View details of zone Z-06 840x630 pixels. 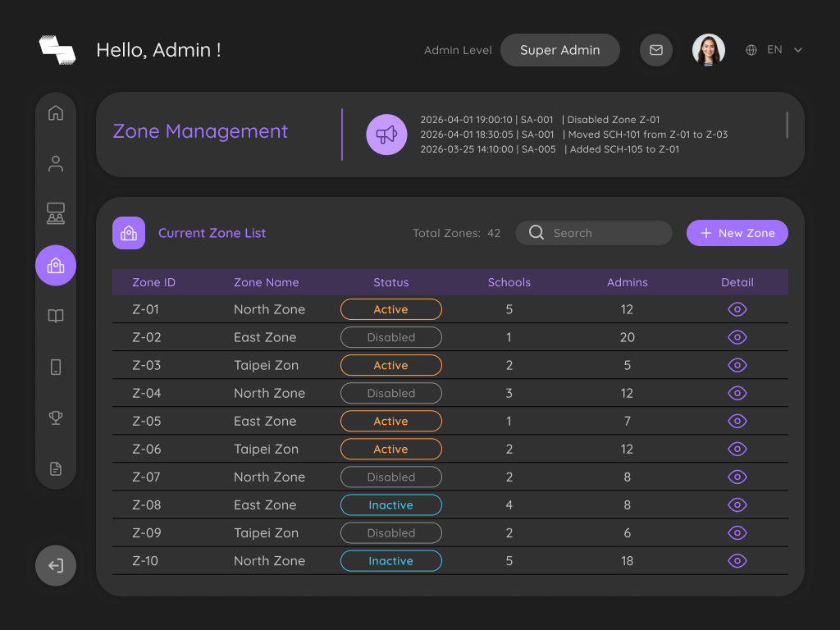click(737, 449)
